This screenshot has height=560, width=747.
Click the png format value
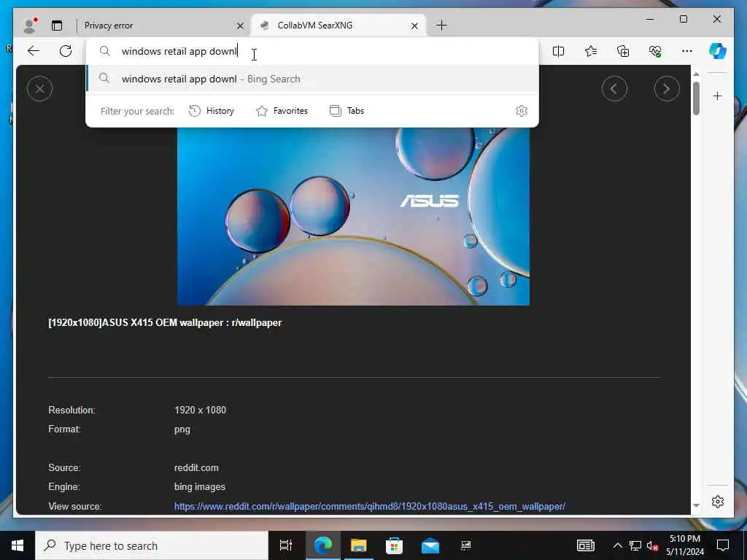182,429
